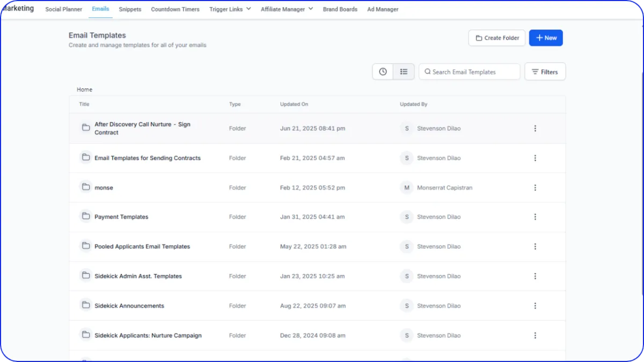Open actions menu for Sidekick Announcements row
Viewport: 644px width, 362px height.
point(535,306)
